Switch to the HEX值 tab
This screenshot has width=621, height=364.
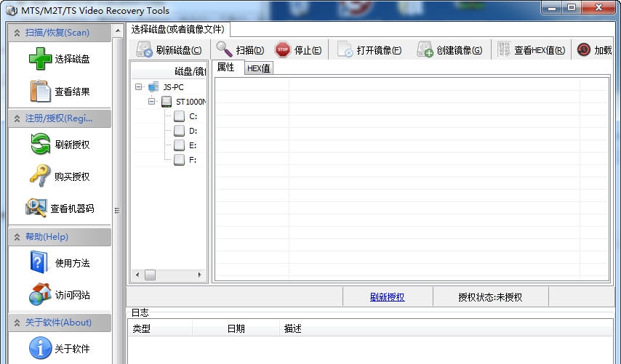pos(259,68)
